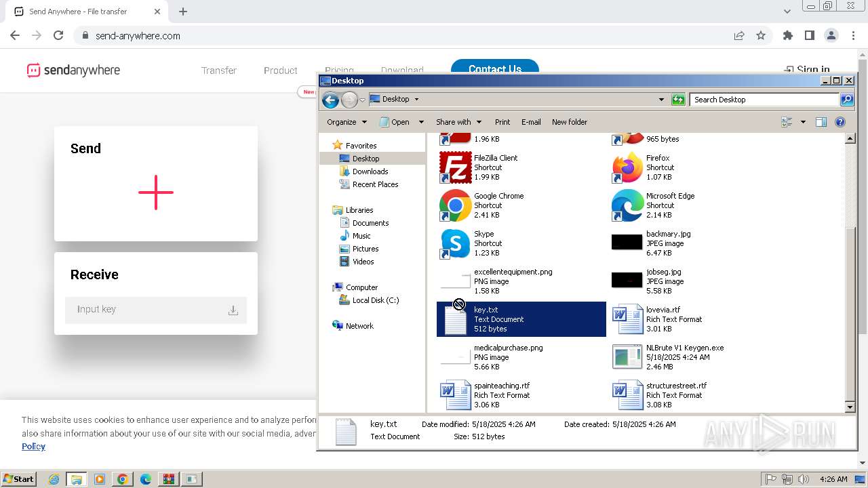
Task: Select Downloads in Favorites
Action: click(370, 171)
